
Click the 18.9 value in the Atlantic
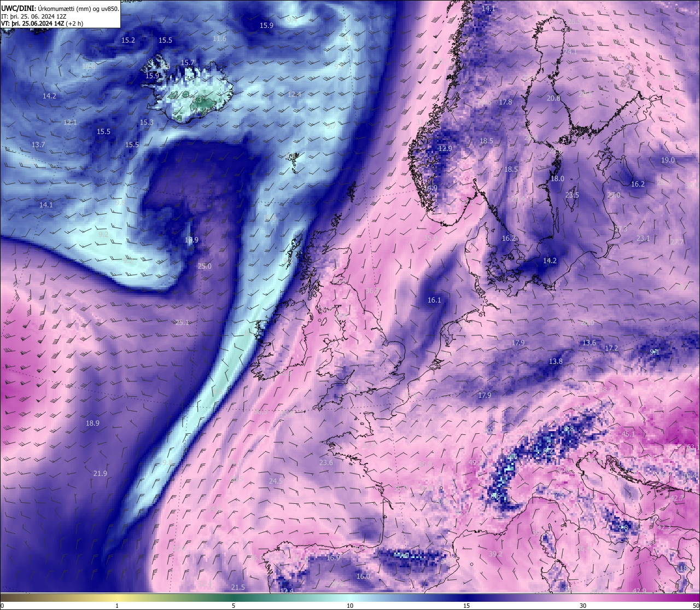(x=92, y=423)
